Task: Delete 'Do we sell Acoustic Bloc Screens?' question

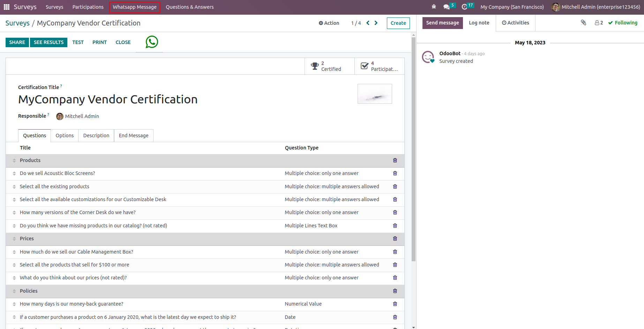Action: (395, 173)
